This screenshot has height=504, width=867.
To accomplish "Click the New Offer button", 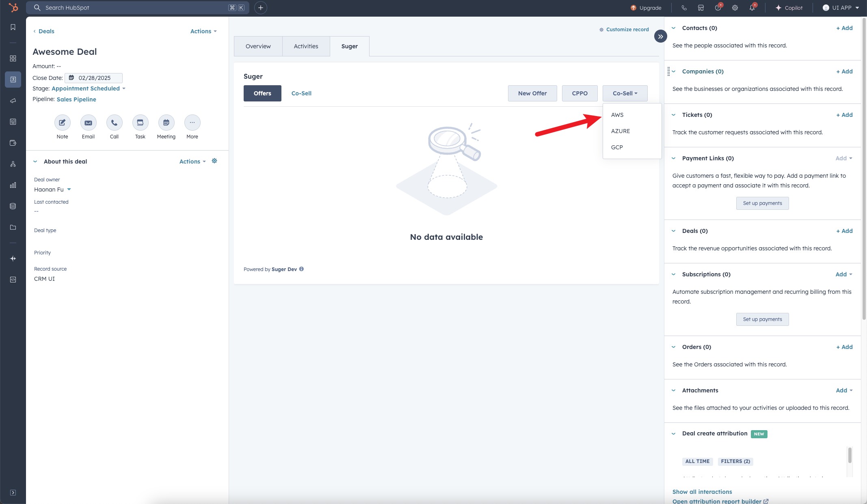I will coord(532,93).
